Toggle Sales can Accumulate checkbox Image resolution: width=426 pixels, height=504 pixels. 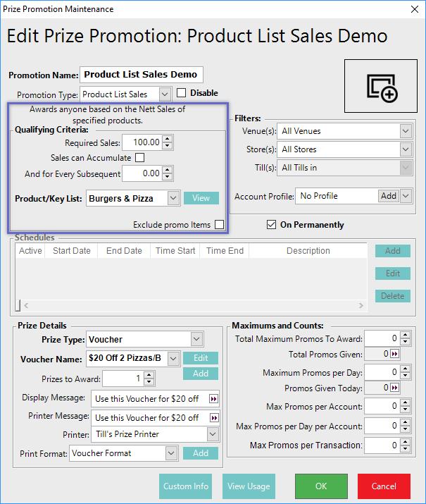tap(139, 158)
